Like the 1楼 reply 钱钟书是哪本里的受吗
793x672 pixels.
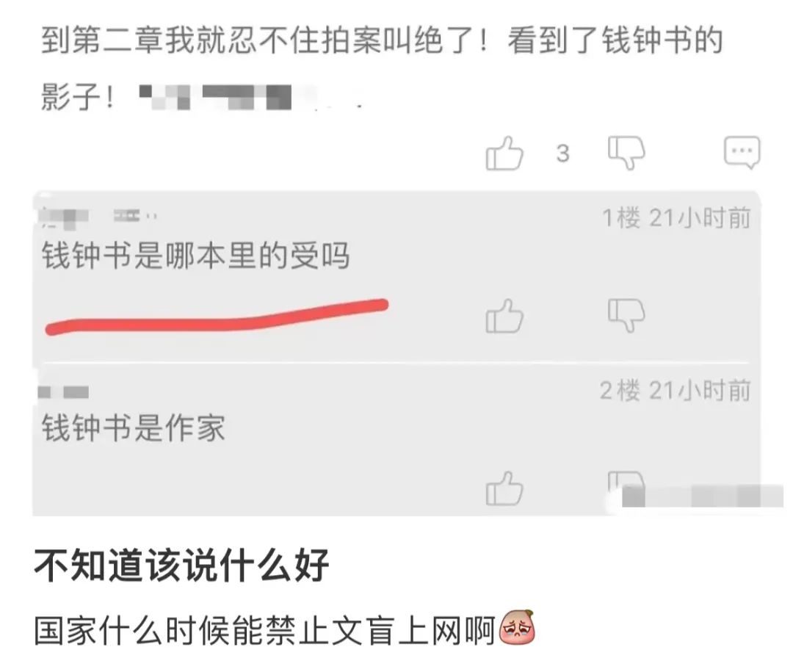(504, 316)
